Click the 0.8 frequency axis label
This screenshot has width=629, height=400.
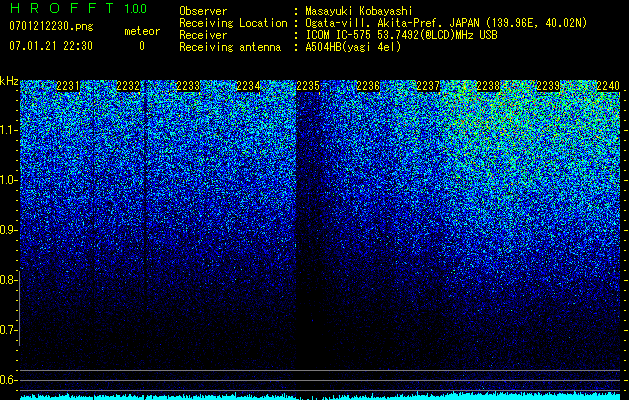[8, 280]
